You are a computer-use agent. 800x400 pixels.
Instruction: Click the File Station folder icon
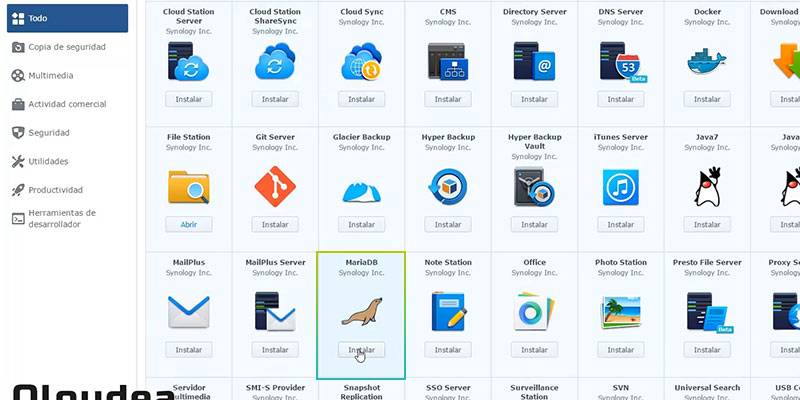click(x=188, y=187)
